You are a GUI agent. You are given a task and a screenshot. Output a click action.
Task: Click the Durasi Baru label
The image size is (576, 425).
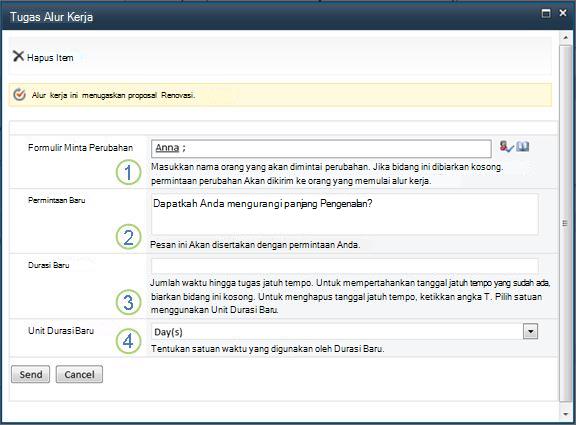[48, 265]
